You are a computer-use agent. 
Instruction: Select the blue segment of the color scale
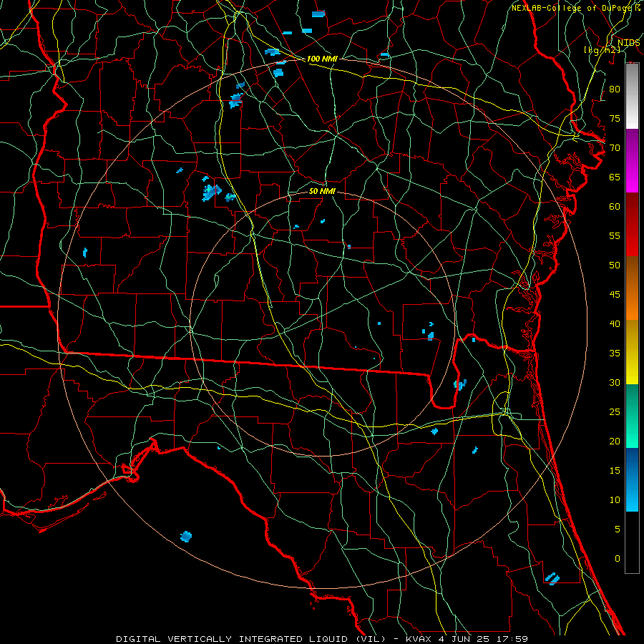[632, 479]
